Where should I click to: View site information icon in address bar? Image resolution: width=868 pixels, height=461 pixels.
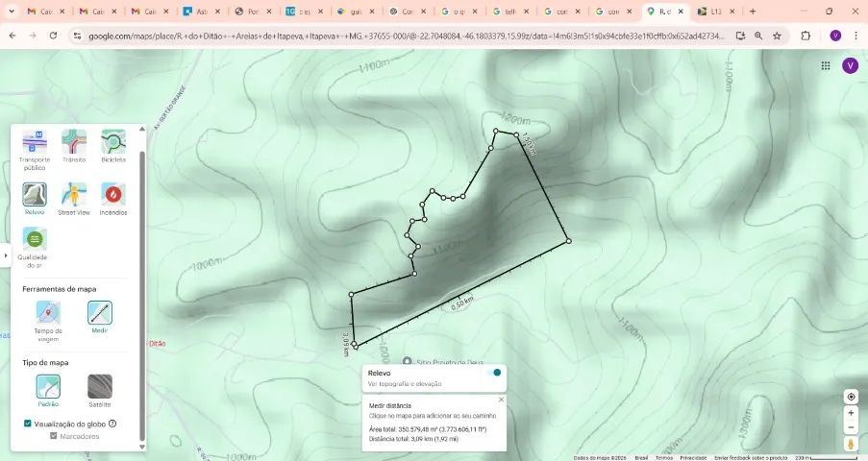point(78,36)
